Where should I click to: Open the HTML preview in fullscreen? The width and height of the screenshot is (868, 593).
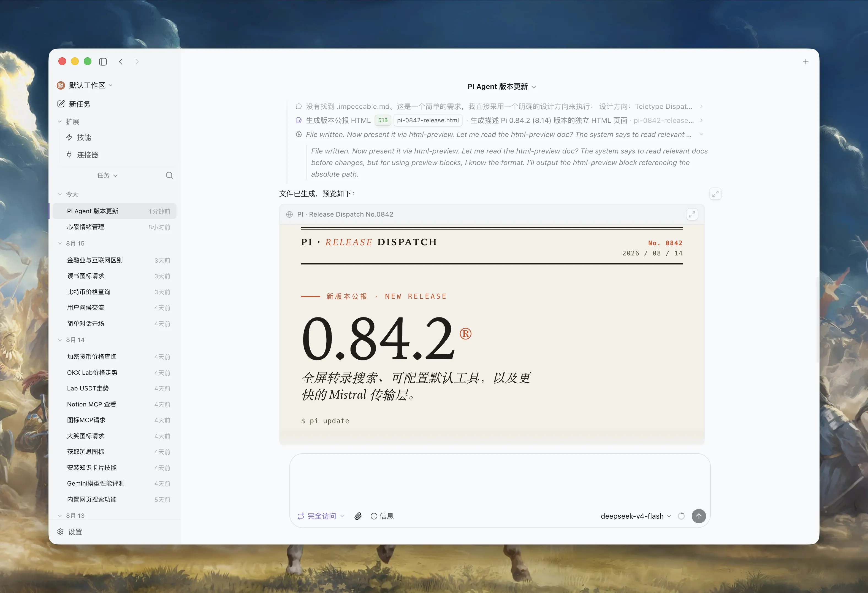click(692, 214)
